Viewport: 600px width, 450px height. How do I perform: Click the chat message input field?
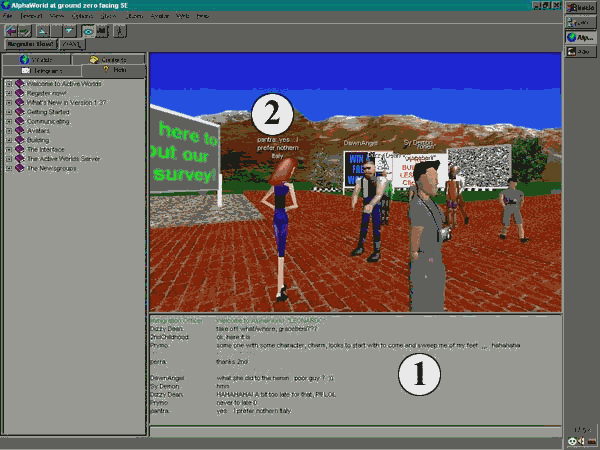[x=355, y=432]
